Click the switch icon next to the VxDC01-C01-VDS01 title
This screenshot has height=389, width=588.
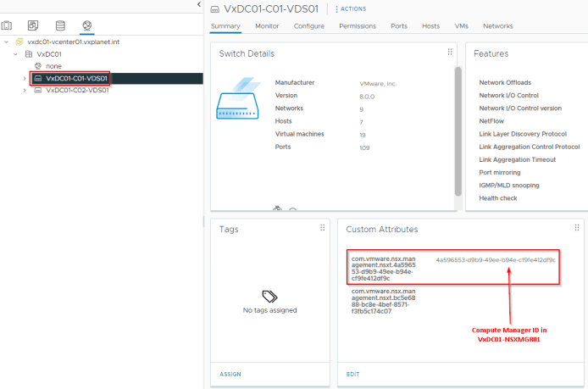[215, 9]
